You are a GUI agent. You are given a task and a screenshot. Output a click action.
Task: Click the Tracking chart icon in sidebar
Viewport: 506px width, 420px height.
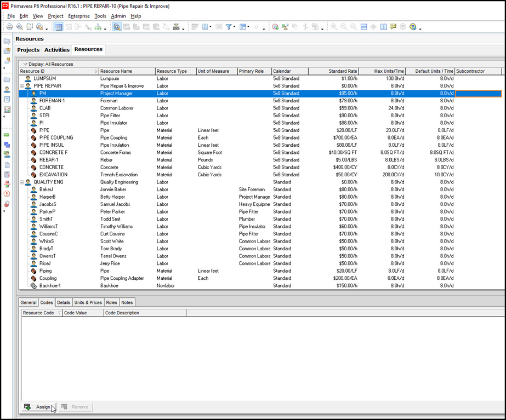tap(7, 110)
